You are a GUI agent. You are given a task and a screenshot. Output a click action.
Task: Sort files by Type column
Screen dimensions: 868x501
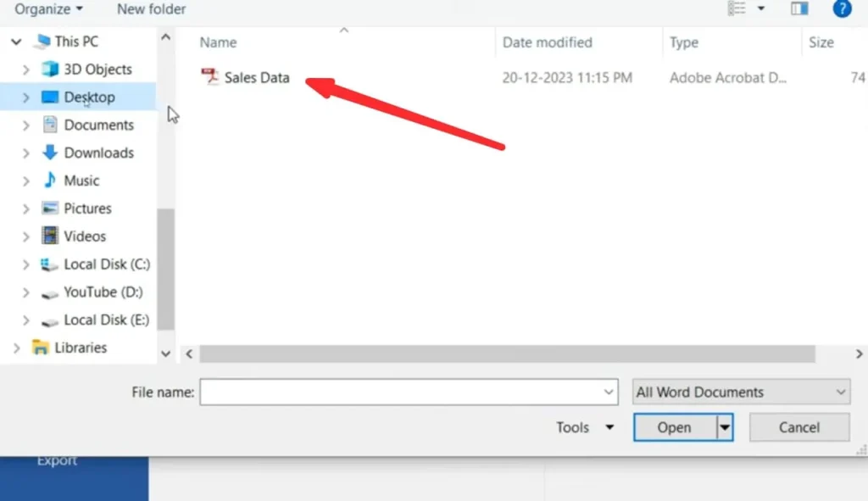click(x=684, y=42)
